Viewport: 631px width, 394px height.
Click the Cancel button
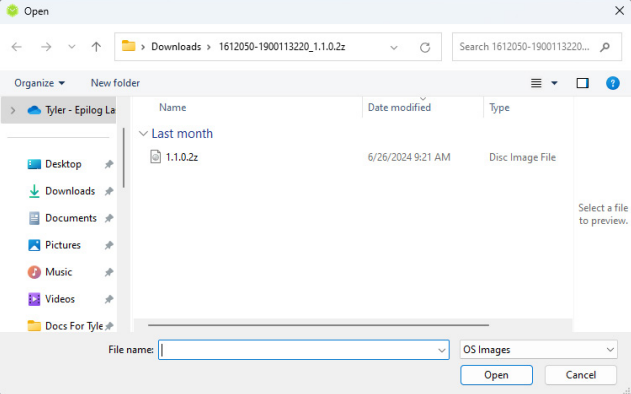point(581,375)
